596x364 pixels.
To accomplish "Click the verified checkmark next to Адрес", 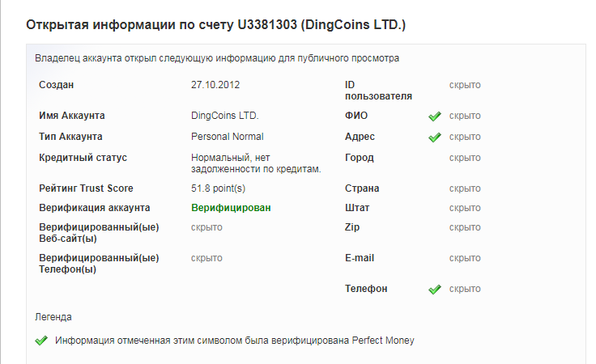I will [x=434, y=137].
